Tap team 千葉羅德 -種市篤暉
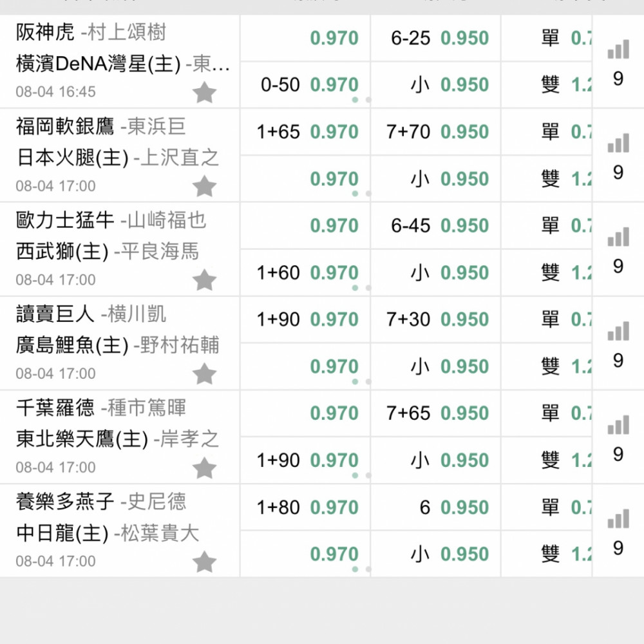The width and height of the screenshot is (644, 644). (101, 408)
